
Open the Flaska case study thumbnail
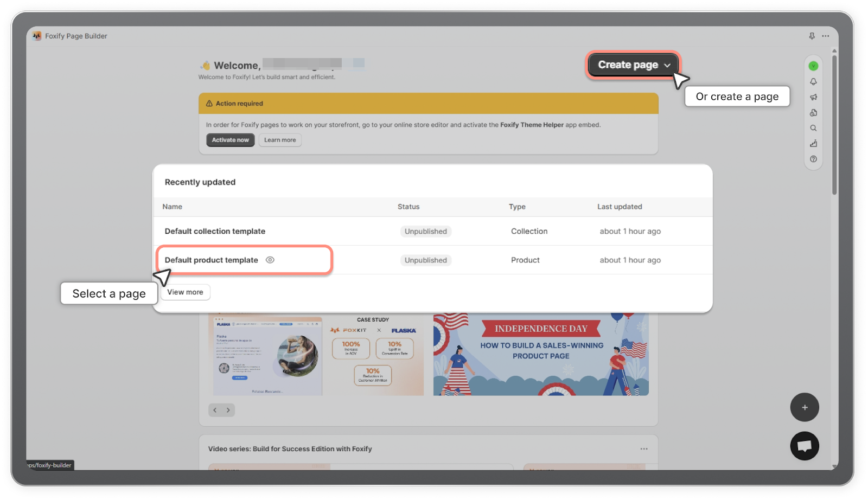(316, 355)
